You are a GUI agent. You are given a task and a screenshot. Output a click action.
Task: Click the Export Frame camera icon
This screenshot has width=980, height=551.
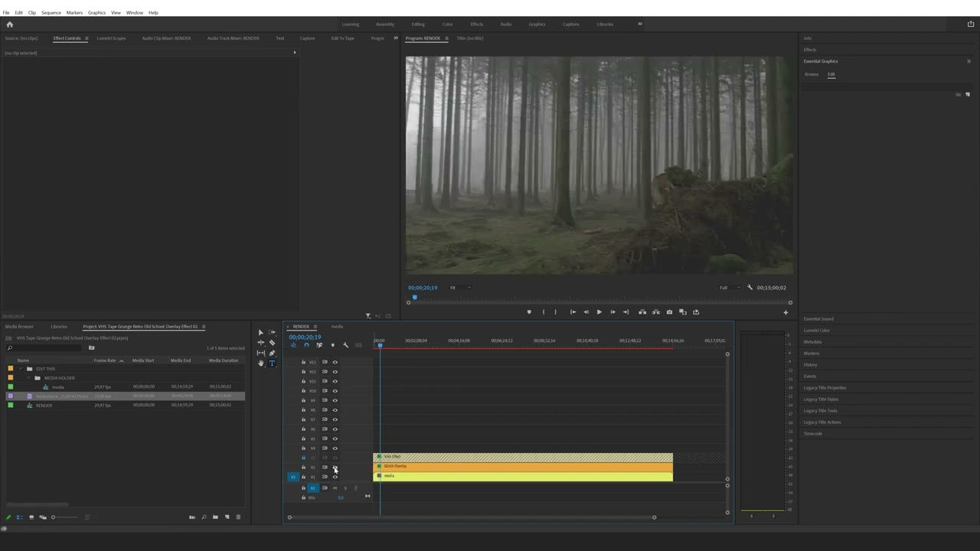669,311
